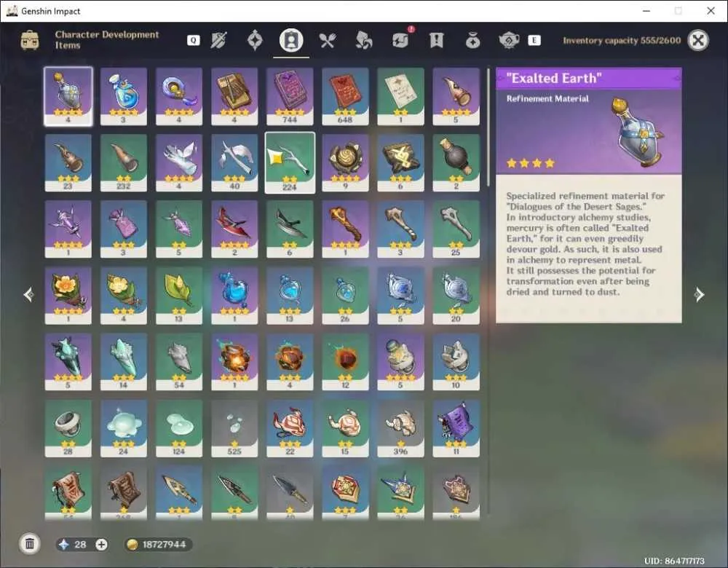Click the "Exalted Earth" item title
Screen dimensions: 728x568
[x=554, y=78]
